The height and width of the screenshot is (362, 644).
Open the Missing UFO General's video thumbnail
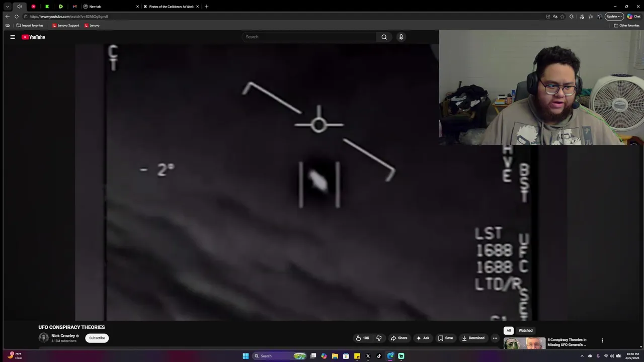click(x=524, y=343)
